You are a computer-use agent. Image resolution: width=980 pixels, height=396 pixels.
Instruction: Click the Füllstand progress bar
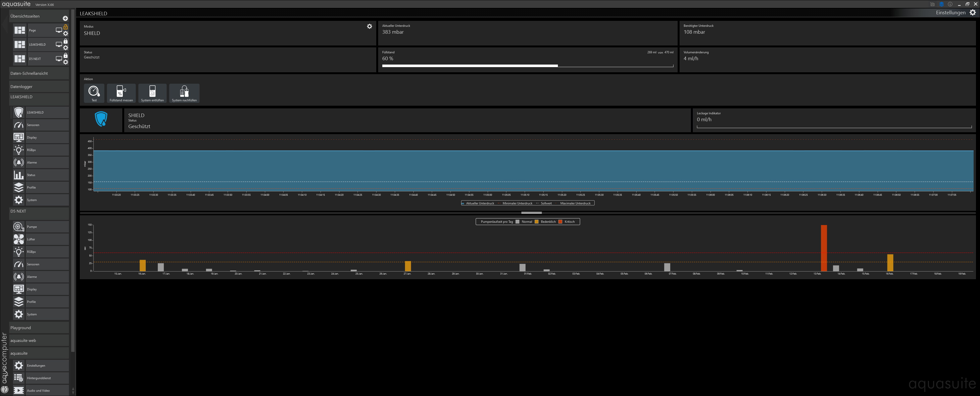coord(527,66)
